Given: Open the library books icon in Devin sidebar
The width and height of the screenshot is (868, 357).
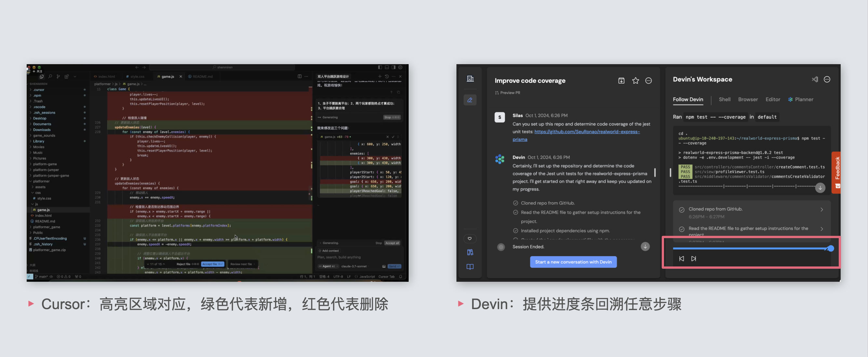Looking at the screenshot, I should click(x=470, y=252).
